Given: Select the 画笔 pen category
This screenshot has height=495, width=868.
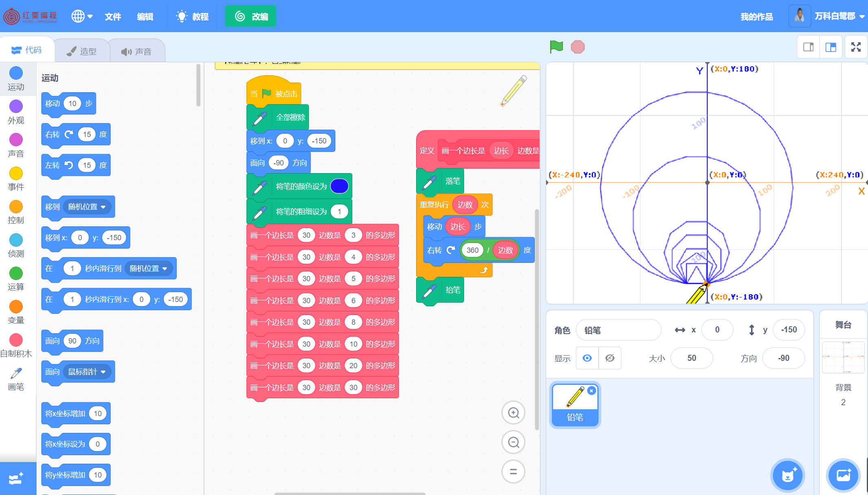Looking at the screenshot, I should click(16, 379).
